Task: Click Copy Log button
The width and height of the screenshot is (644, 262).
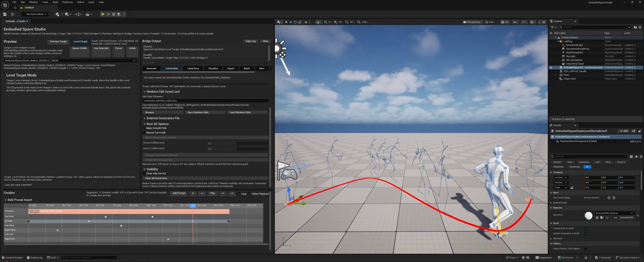Action: pos(251,41)
